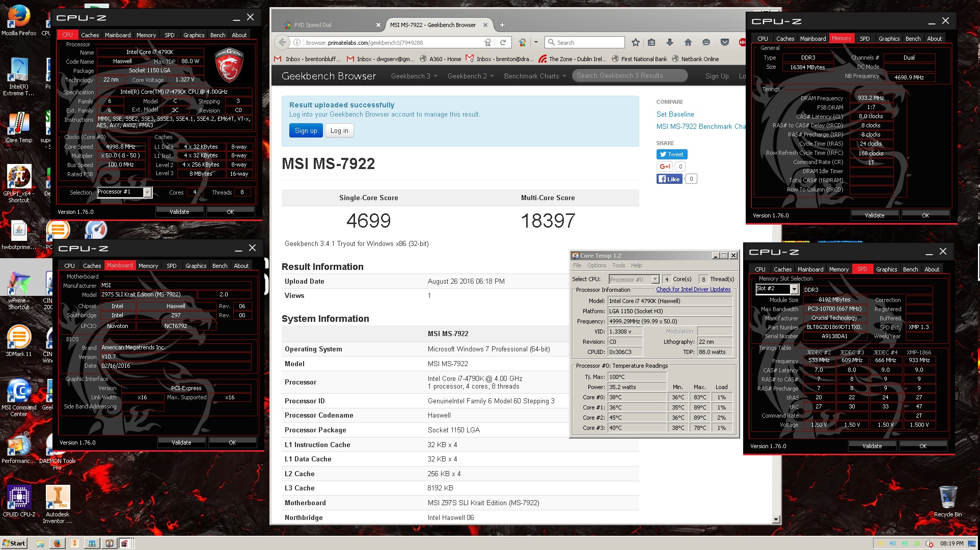
Task: Click the Firefox back arrow button
Action: click(x=282, y=42)
